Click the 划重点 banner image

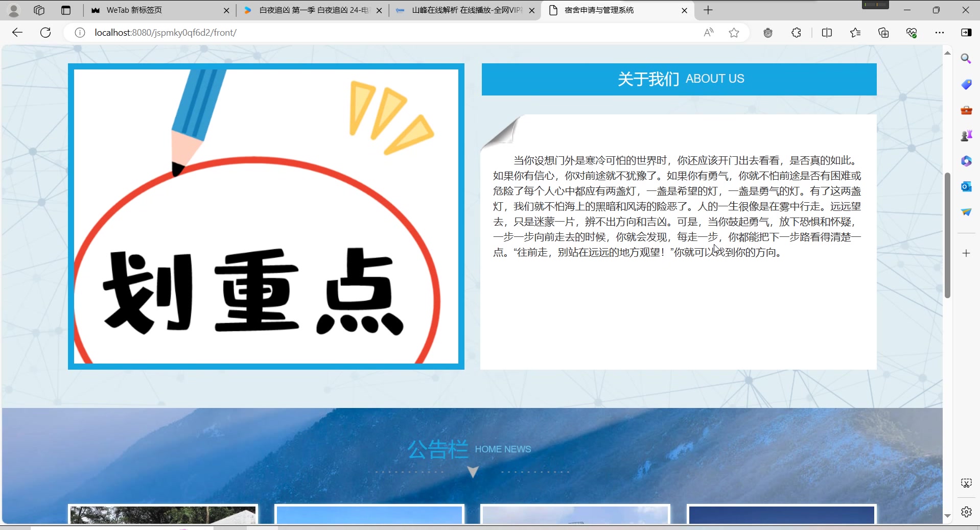(266, 216)
